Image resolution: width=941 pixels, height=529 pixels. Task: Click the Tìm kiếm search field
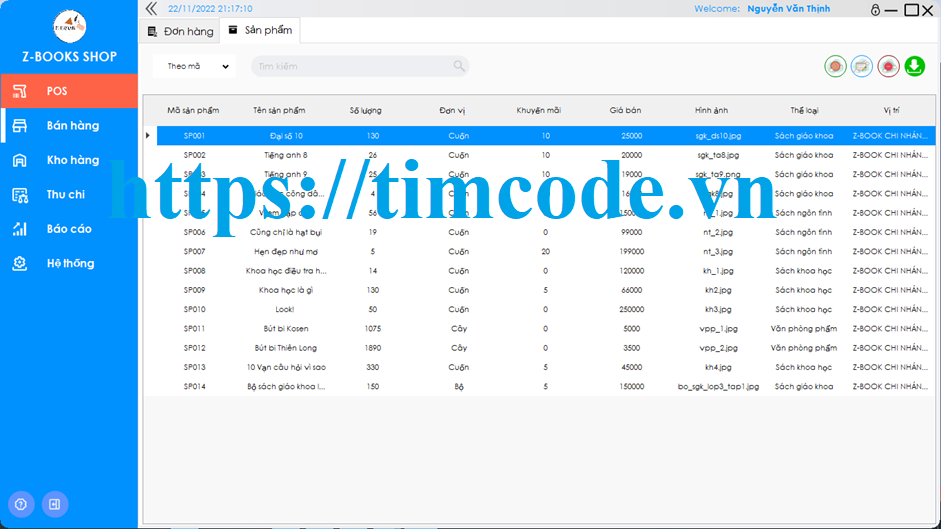tap(360, 66)
